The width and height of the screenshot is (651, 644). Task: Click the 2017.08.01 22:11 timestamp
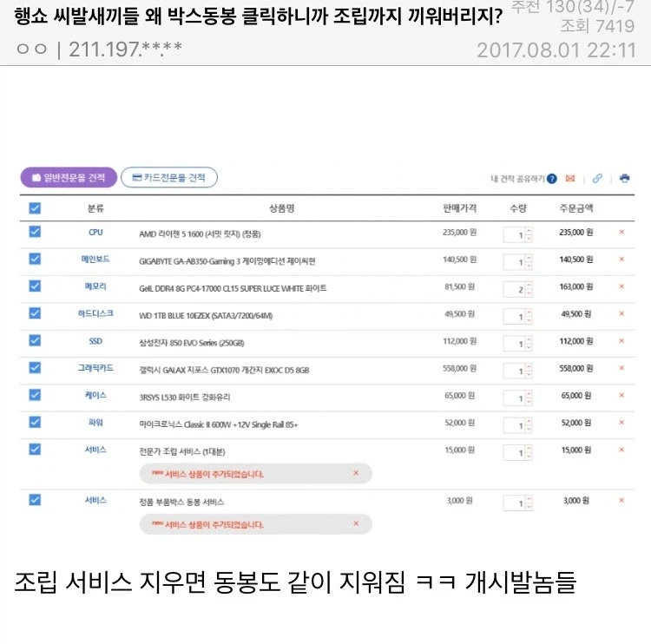tap(556, 50)
